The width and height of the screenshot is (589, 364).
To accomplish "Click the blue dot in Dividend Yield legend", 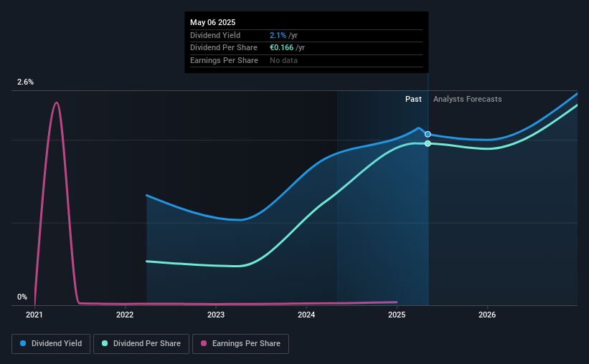I will pyautogui.click(x=23, y=343).
